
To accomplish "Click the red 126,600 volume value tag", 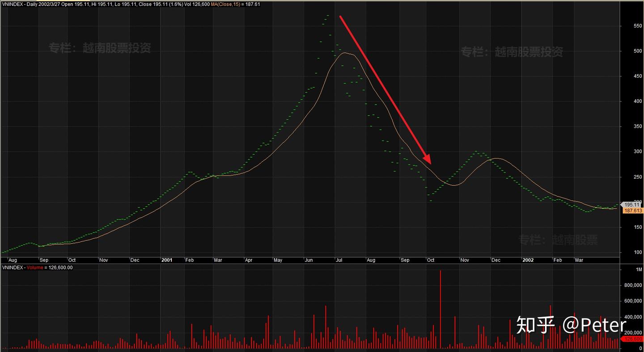I will pos(631,339).
